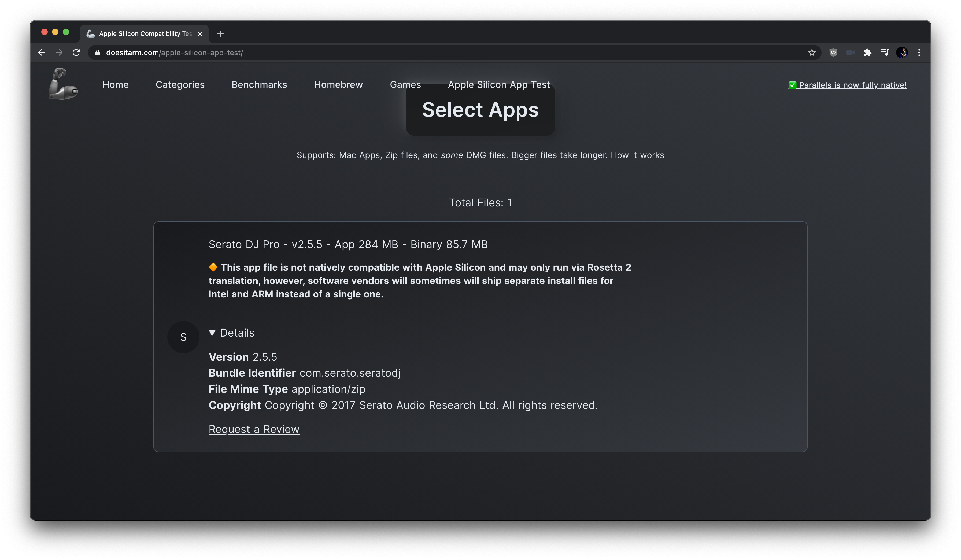Click the browser forward arrow
The image size is (961, 560).
(x=59, y=53)
